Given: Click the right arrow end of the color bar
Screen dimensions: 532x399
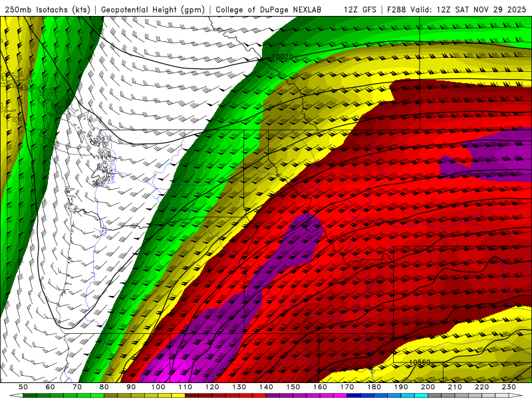Looking at the screenshot, I should [516, 395].
